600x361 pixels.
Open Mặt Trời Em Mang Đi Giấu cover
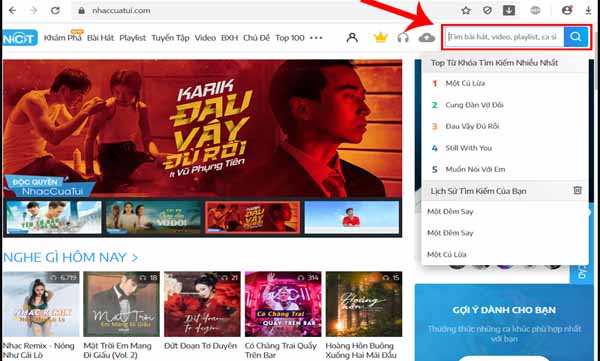click(x=122, y=304)
